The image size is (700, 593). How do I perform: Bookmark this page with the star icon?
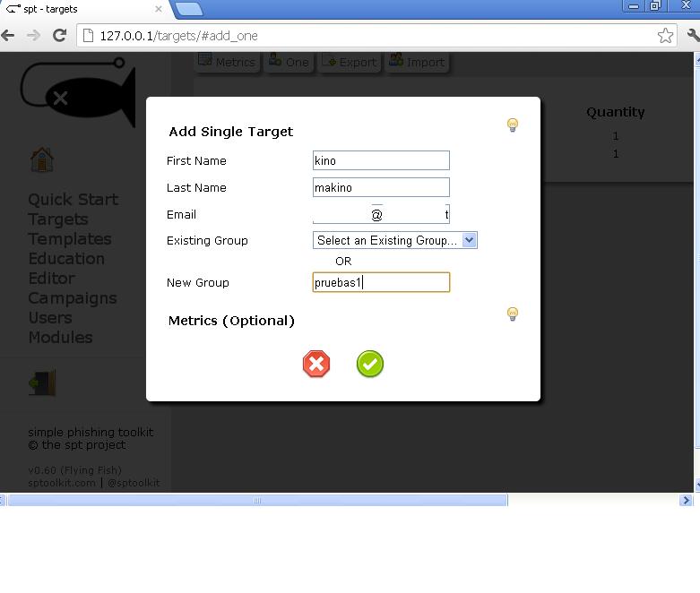coord(665,36)
